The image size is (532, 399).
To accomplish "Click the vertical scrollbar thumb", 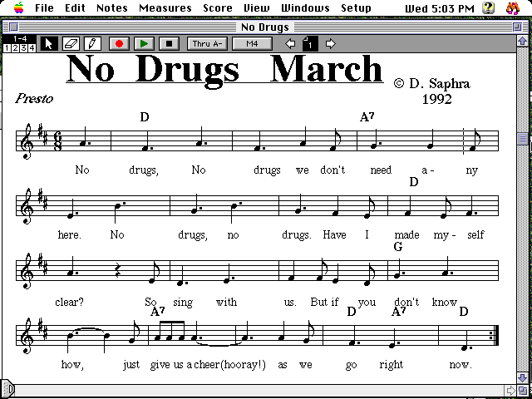I will pos(522,139).
